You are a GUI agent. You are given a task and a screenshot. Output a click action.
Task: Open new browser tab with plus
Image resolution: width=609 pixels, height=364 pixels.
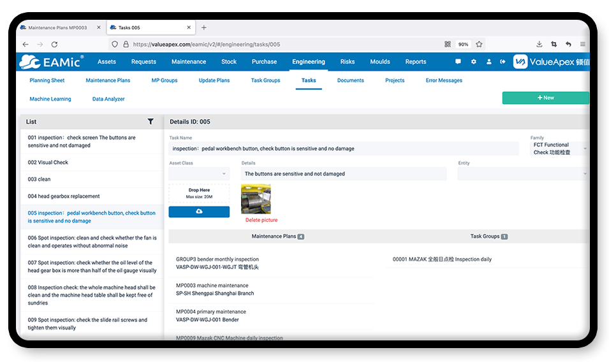click(x=204, y=27)
